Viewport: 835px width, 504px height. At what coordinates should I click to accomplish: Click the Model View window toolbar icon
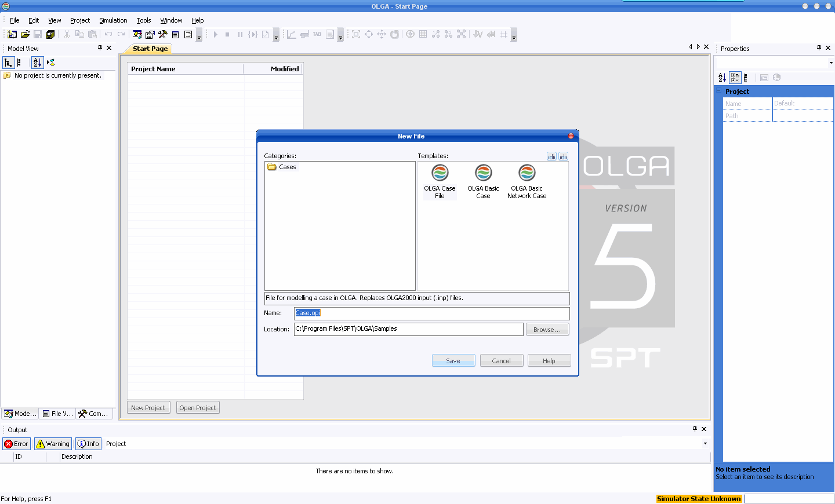click(137, 35)
